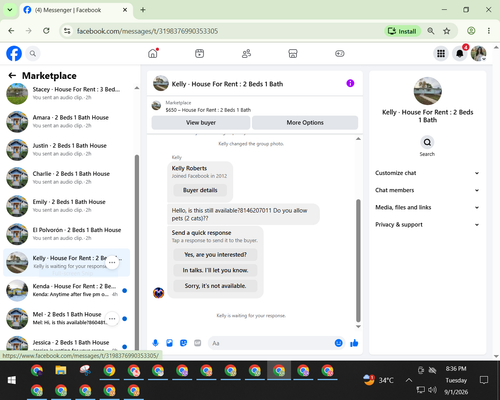
Task: Open the browser zoom magnifier icon
Action: coord(431,31)
